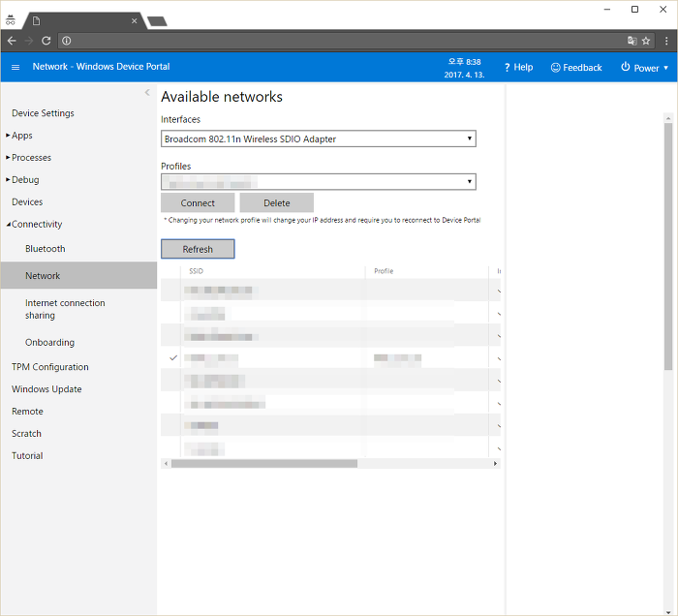Go to Windows Update page
678x616 pixels.
point(46,389)
